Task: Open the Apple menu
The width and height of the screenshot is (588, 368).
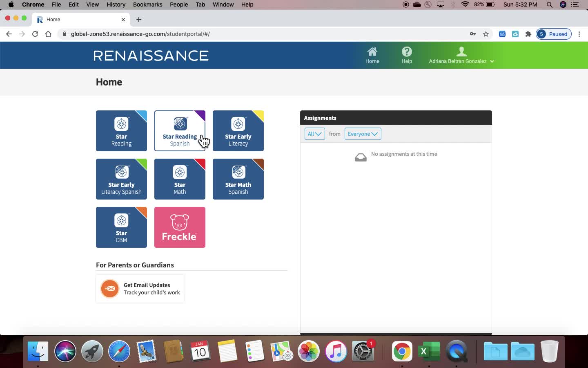Action: 11,4
